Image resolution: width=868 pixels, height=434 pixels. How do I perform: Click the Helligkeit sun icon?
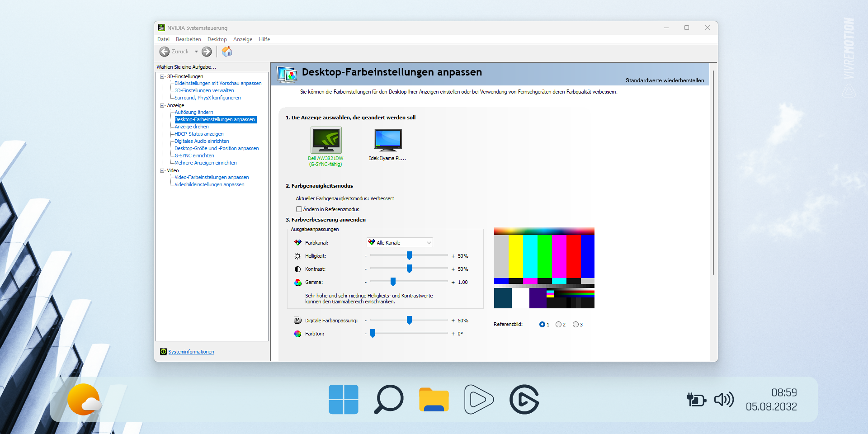click(297, 256)
